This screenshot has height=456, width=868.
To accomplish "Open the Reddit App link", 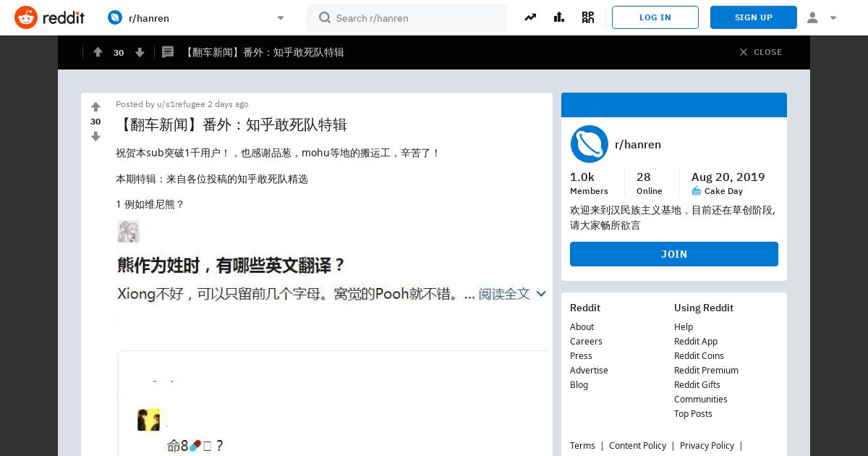I will 696,341.
